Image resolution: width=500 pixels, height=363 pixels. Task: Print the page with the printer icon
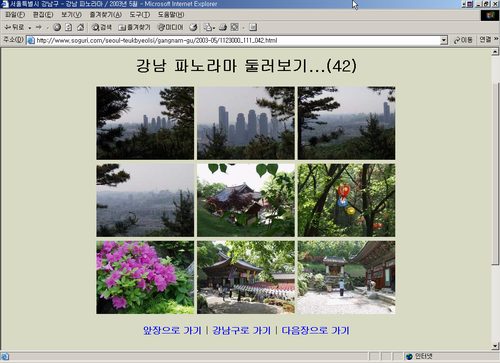click(223, 27)
